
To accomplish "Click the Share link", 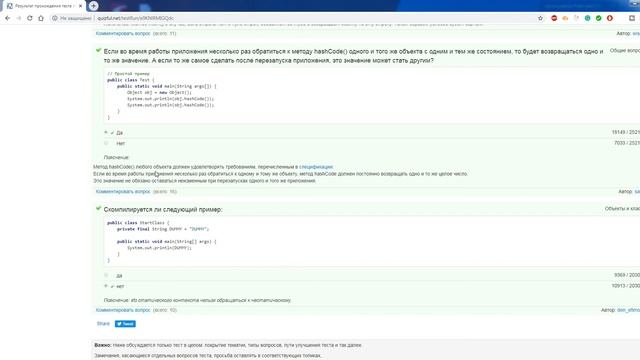I will 103,324.
